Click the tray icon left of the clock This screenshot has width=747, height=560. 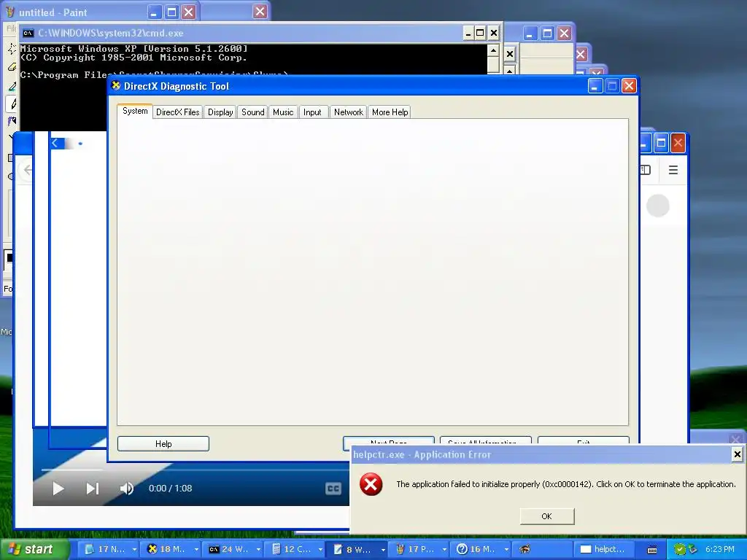pos(692,549)
